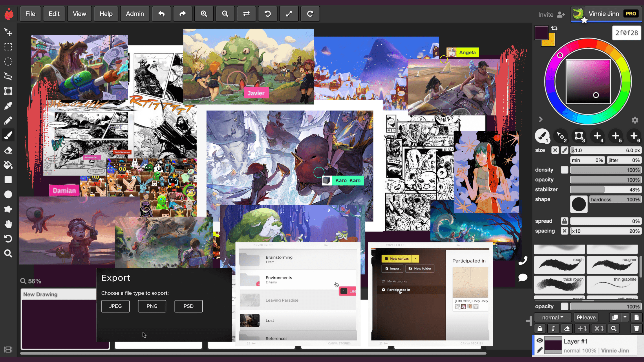644x362 pixels.
Task: Select the eraser tool in left toolbar
Action: coord(8,150)
